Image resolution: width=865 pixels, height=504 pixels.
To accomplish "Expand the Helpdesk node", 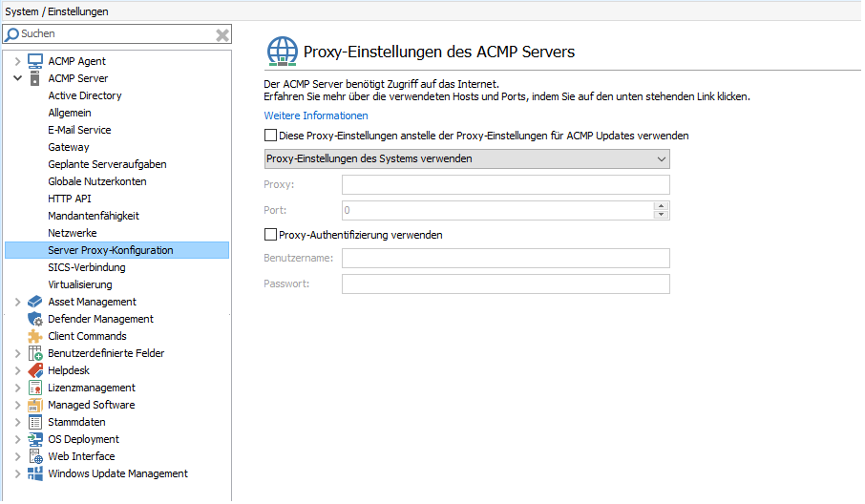I will tap(17, 370).
